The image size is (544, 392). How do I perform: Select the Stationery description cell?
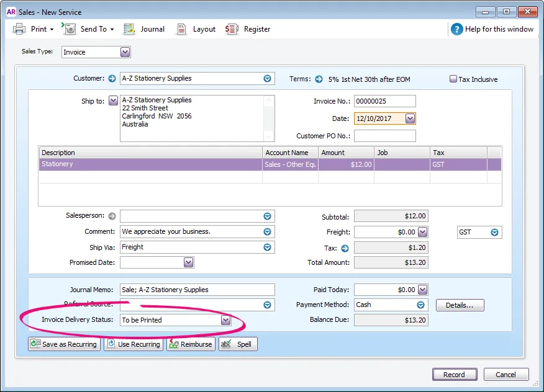(x=150, y=164)
